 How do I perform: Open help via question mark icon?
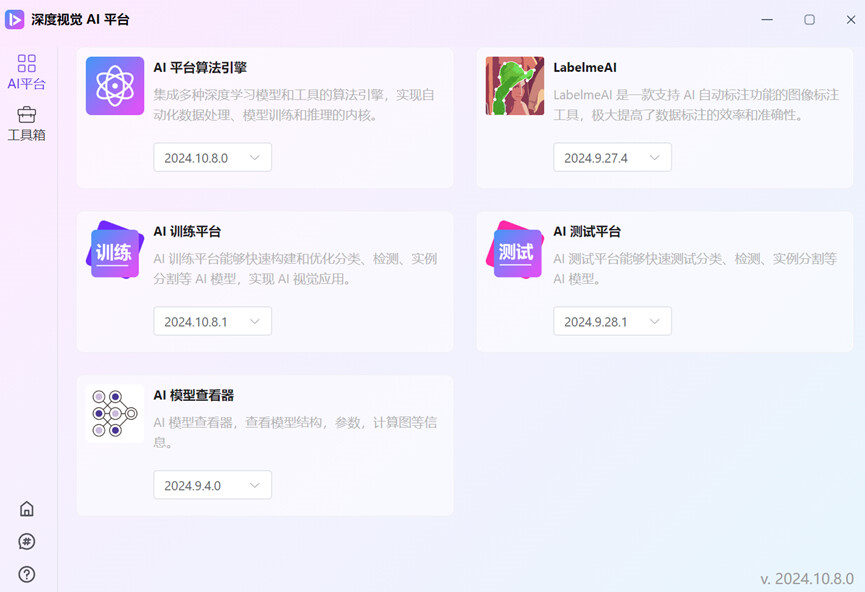pyautogui.click(x=26, y=574)
